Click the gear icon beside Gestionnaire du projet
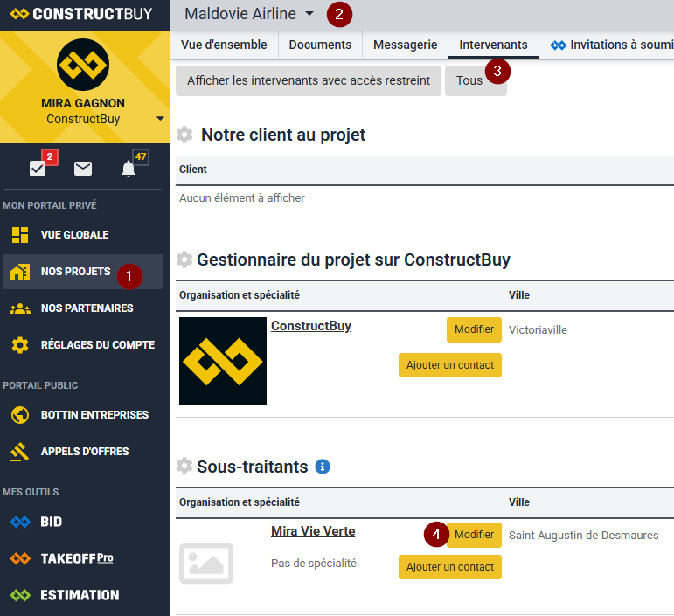Image resolution: width=674 pixels, height=616 pixels. [184, 260]
